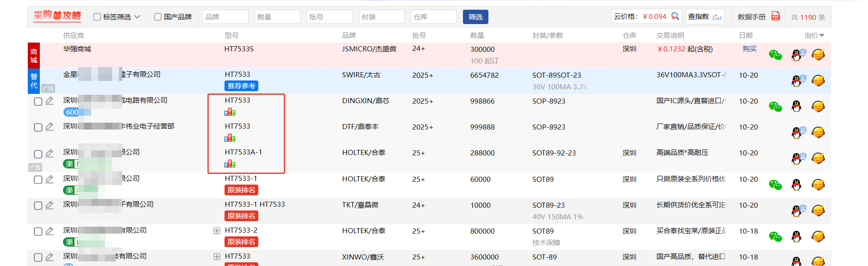Sort by the 数量 column header
Screen dimensions: 868x266
coord(477,36)
